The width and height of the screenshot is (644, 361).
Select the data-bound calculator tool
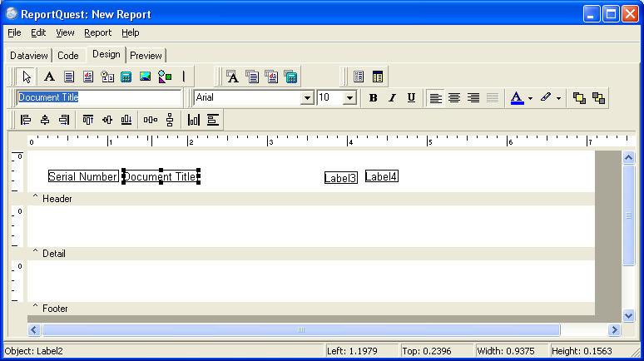click(290, 77)
